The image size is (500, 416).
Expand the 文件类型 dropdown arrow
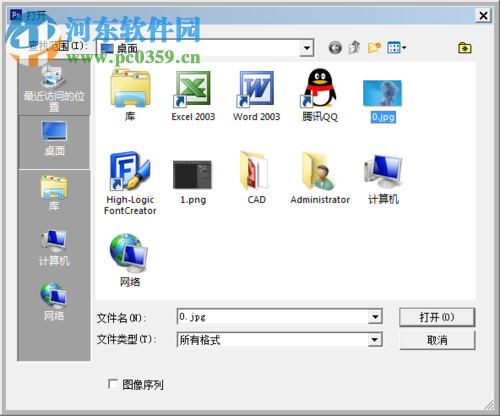(x=375, y=340)
